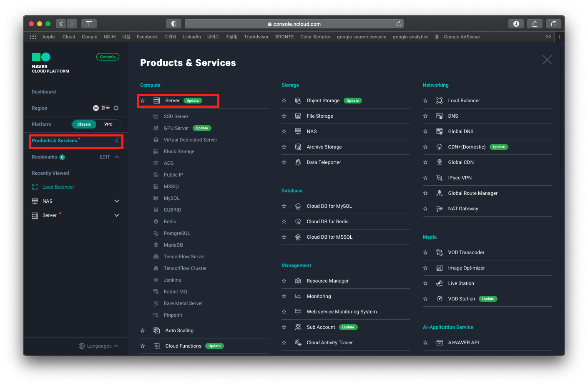Toggle bookmark star for Monitoring

tap(284, 296)
